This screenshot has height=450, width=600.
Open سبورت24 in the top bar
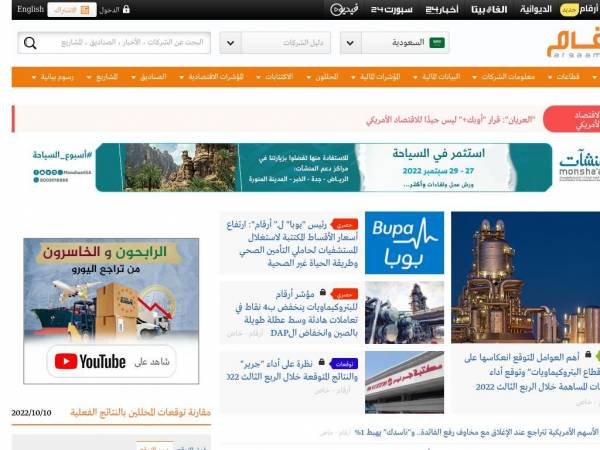[x=391, y=9]
